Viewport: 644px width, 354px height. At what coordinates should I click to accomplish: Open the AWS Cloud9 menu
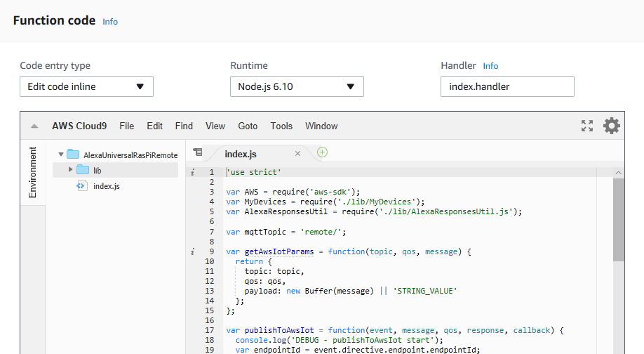coord(79,126)
